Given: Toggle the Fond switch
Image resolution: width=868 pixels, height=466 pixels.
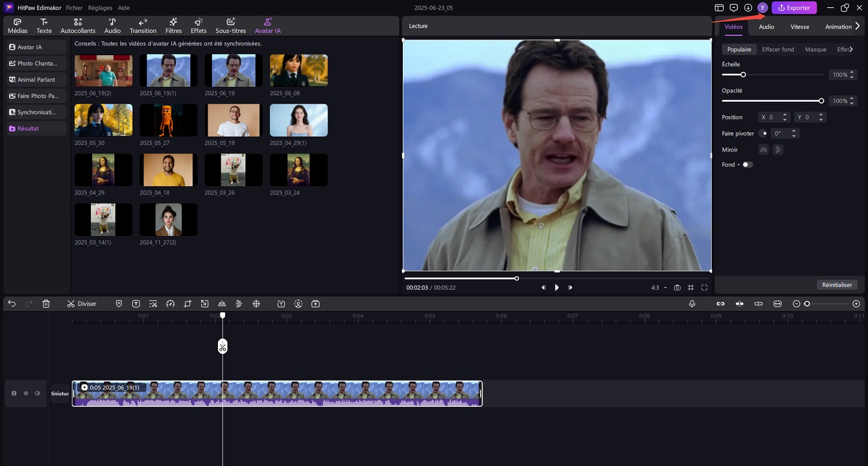Looking at the screenshot, I should 748,165.
